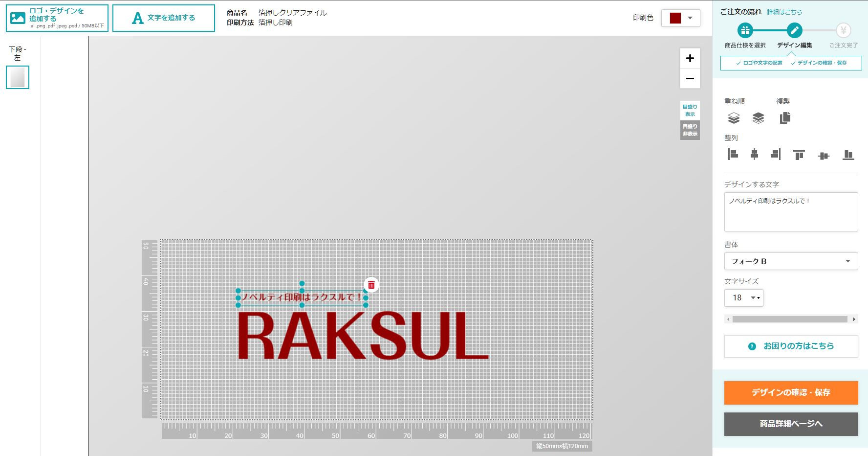Screen dimensions: 868x456
Task: Enable 目盛り表示 grid display
Action: [690, 111]
